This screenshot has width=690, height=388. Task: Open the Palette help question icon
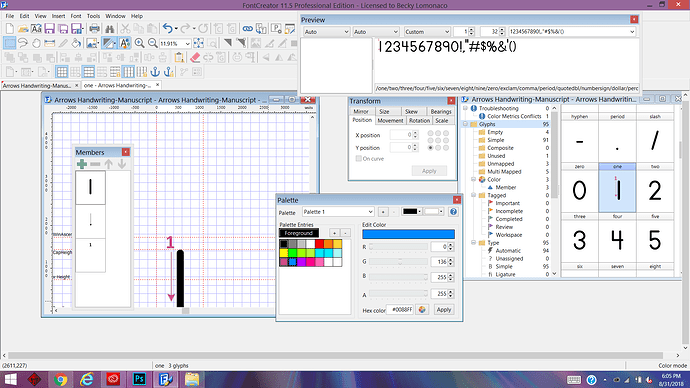[x=453, y=212]
